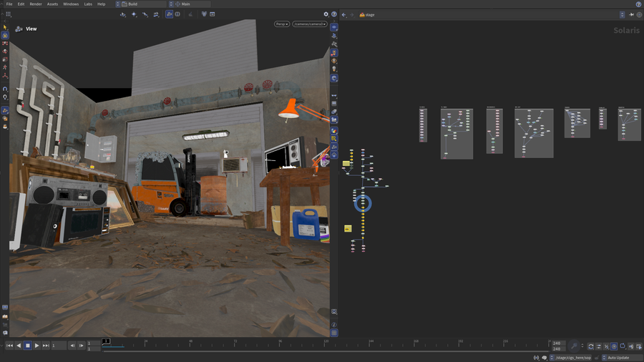
Task: Toggle fractional frame step icon
Action: 606,346
